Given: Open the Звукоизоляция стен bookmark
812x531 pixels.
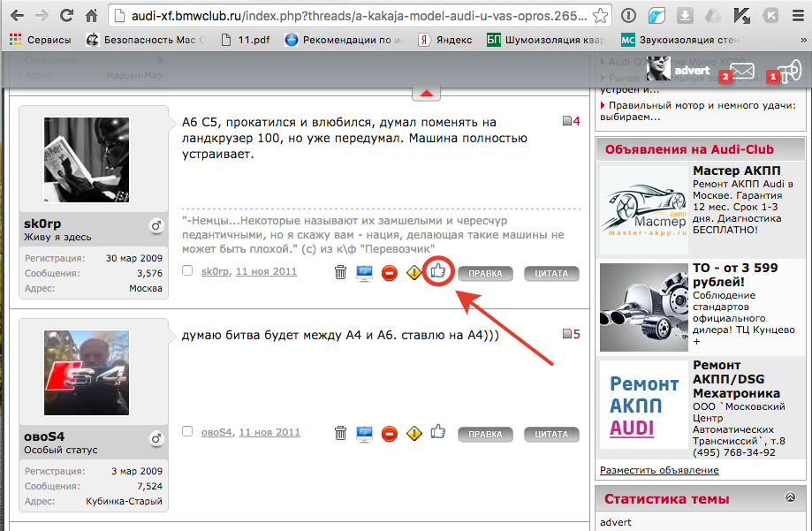Looking at the screenshot, I should tap(680, 40).
